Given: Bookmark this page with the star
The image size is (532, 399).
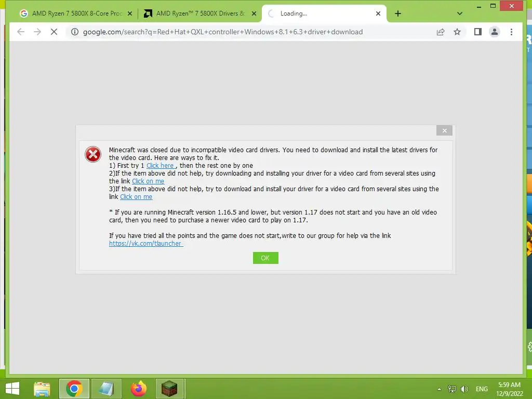Looking at the screenshot, I should [457, 32].
